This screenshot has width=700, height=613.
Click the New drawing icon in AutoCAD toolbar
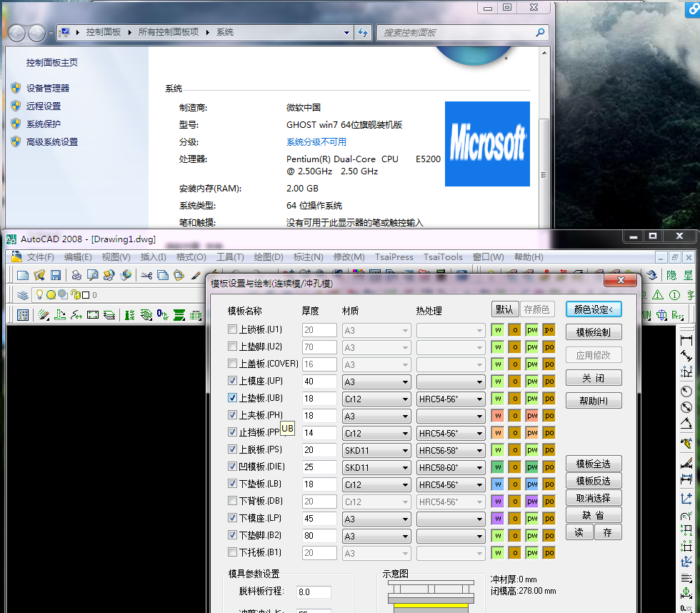pyautogui.click(x=23, y=276)
